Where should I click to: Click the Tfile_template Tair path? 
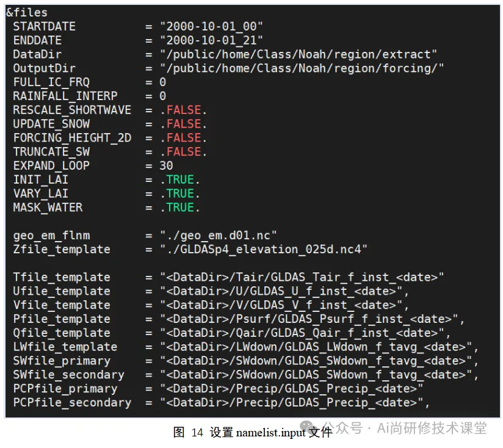302,277
